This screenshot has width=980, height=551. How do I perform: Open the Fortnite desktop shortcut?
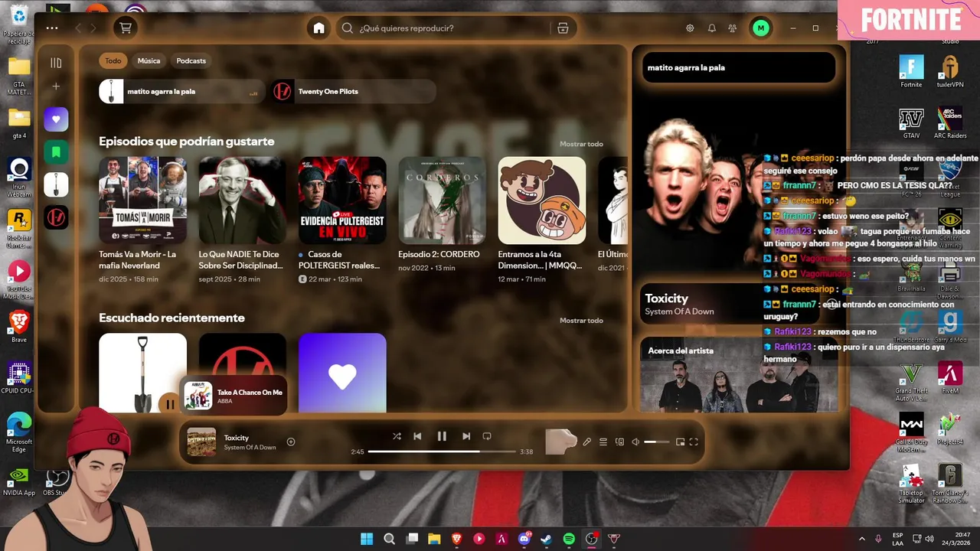coord(911,72)
